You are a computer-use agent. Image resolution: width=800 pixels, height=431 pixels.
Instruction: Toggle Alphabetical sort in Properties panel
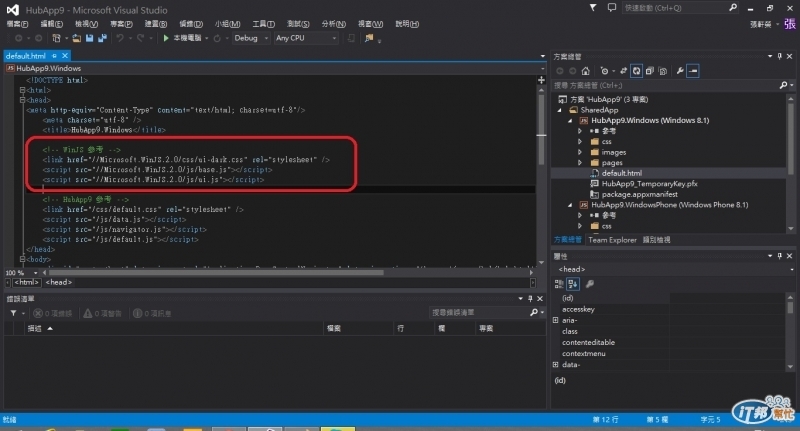(x=573, y=284)
